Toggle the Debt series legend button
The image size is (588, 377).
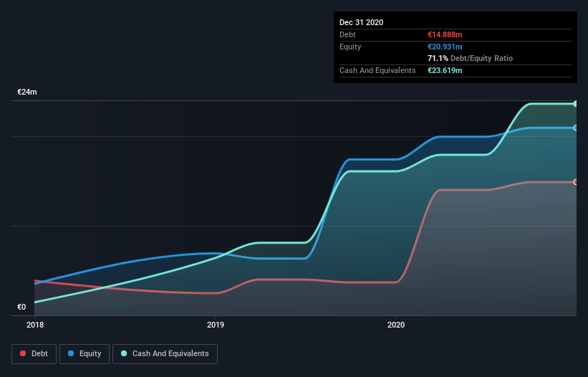click(34, 354)
